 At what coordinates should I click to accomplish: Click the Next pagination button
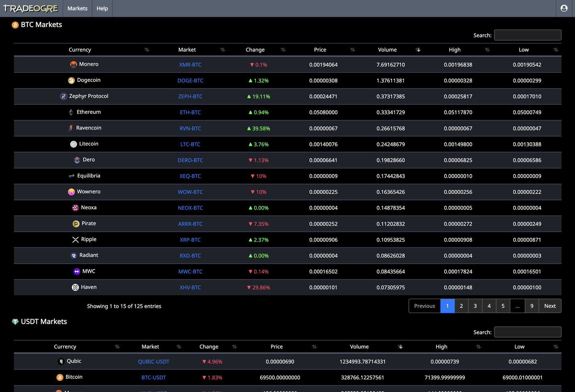[550, 306]
